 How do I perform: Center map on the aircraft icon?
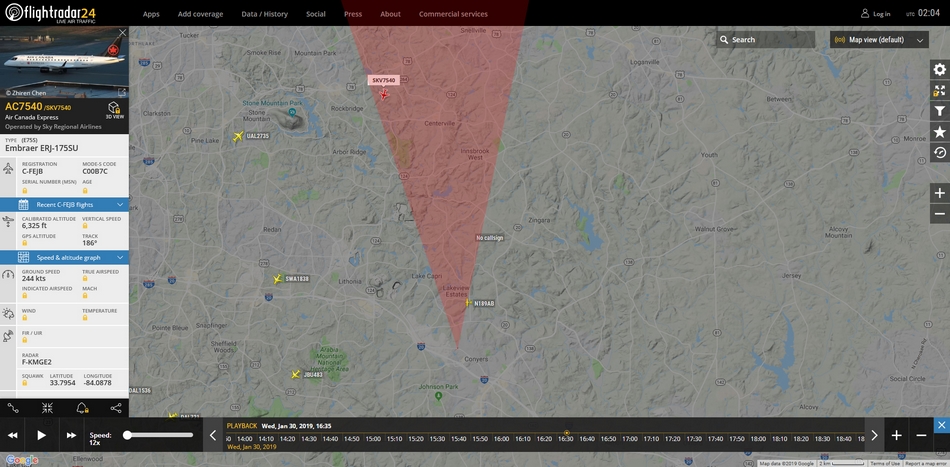pyautogui.click(x=47, y=408)
